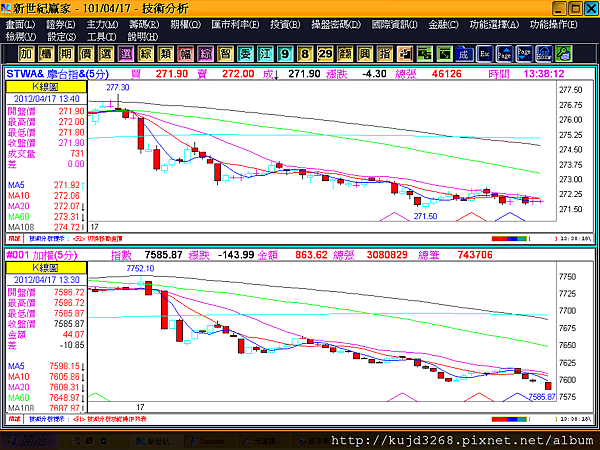Open the 指 index toolbar icon

pos(384,54)
